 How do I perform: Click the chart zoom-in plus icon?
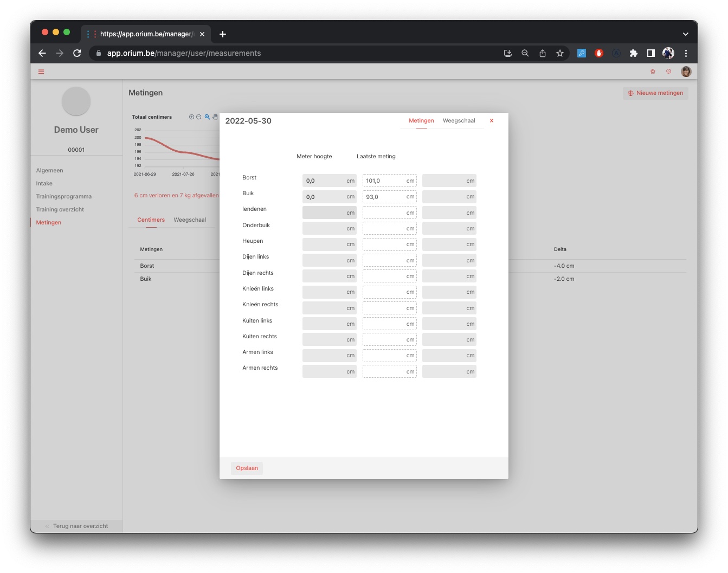pyautogui.click(x=191, y=117)
